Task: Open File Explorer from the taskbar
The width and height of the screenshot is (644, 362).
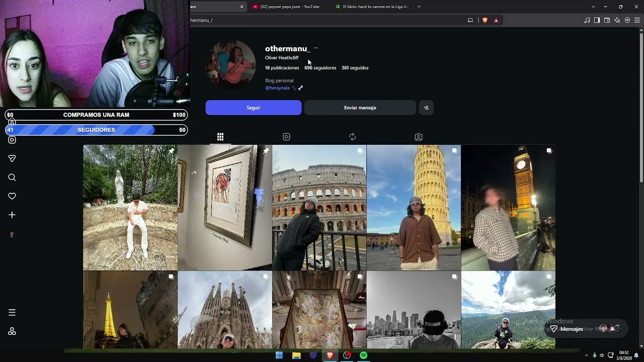Action: click(x=296, y=355)
